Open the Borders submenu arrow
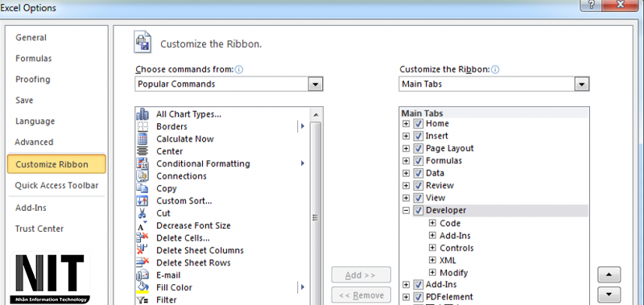This screenshot has height=305, width=644. (x=303, y=126)
